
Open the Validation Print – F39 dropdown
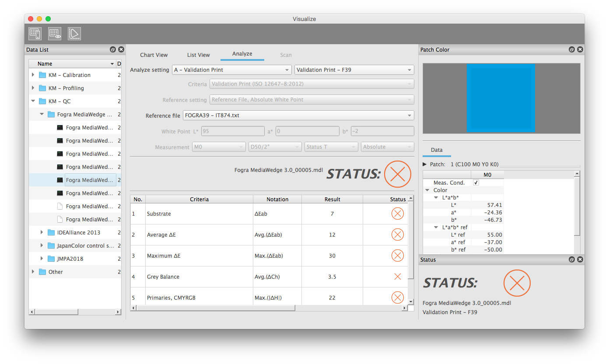[354, 70]
